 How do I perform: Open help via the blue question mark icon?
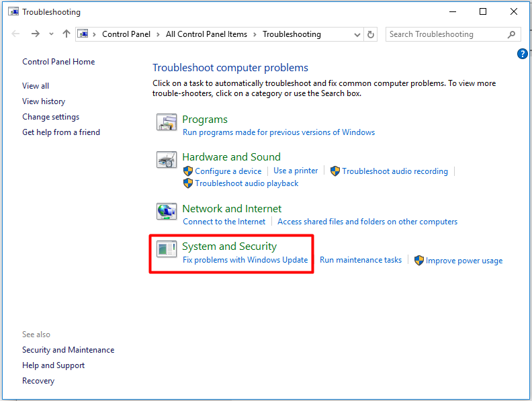(x=522, y=54)
